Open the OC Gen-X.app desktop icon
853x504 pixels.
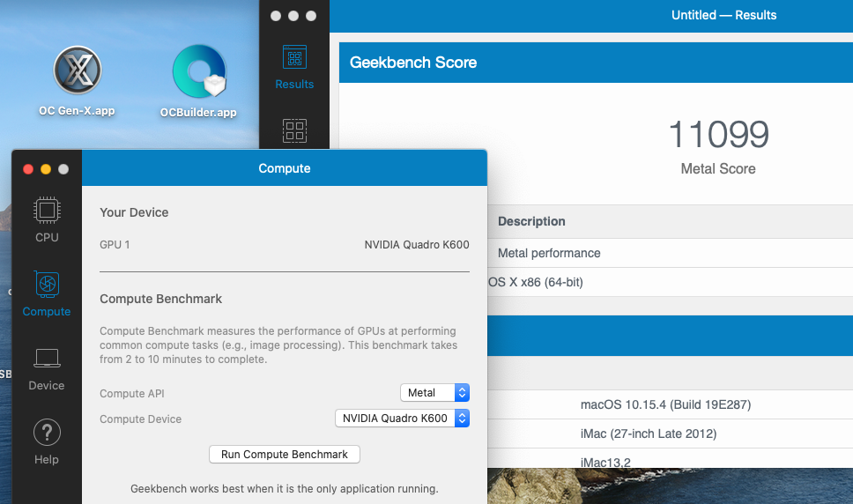click(78, 70)
